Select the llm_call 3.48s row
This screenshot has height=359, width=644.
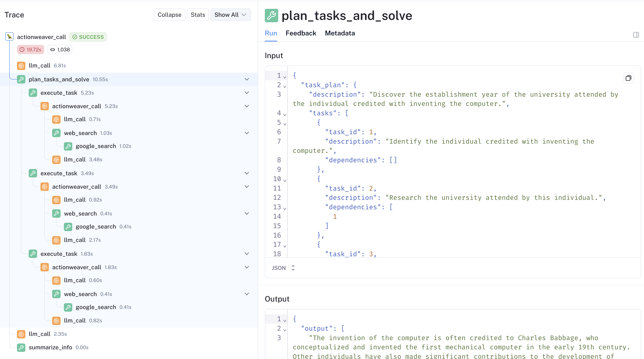[129, 160]
